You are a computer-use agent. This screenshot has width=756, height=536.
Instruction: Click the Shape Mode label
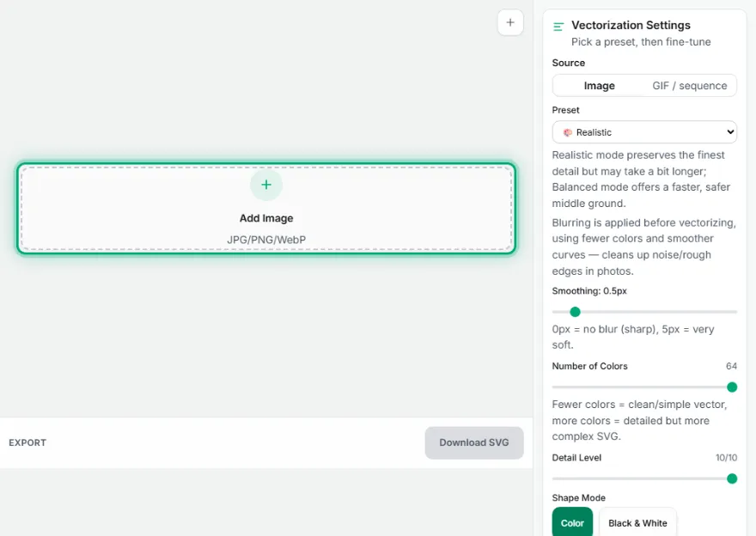pyautogui.click(x=578, y=497)
